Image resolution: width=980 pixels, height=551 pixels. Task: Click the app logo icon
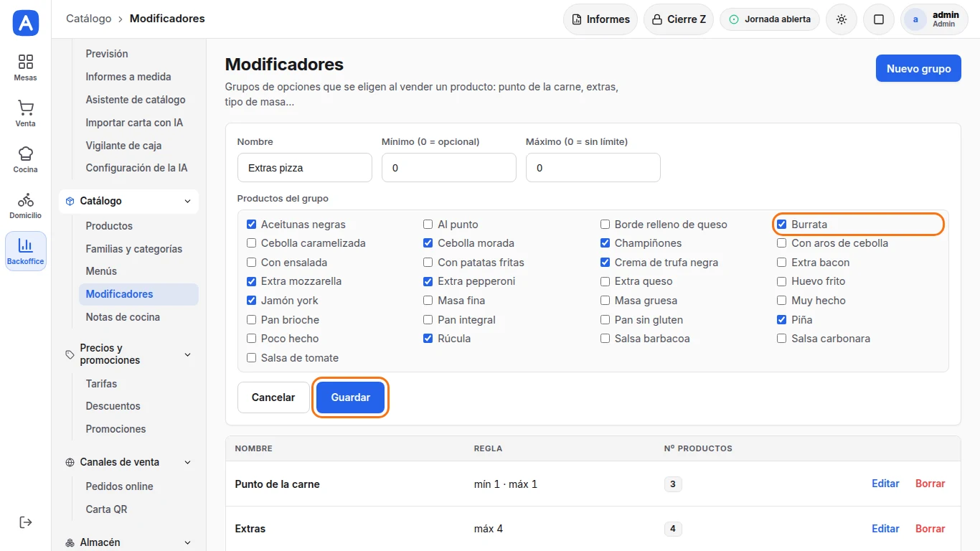[x=26, y=23]
